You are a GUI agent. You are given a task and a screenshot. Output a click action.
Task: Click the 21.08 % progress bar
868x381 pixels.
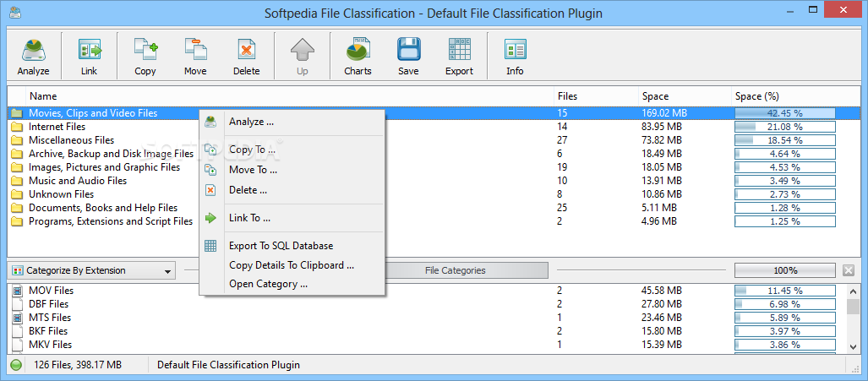(x=785, y=127)
